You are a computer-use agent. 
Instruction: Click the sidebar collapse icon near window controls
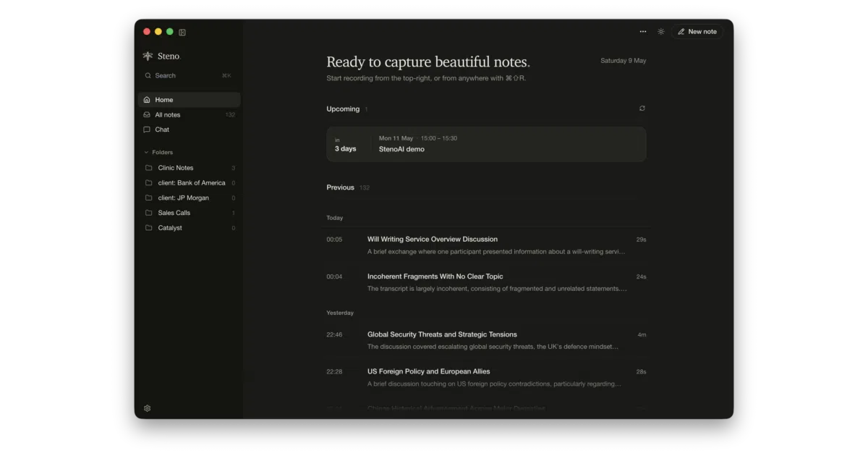[x=182, y=32]
